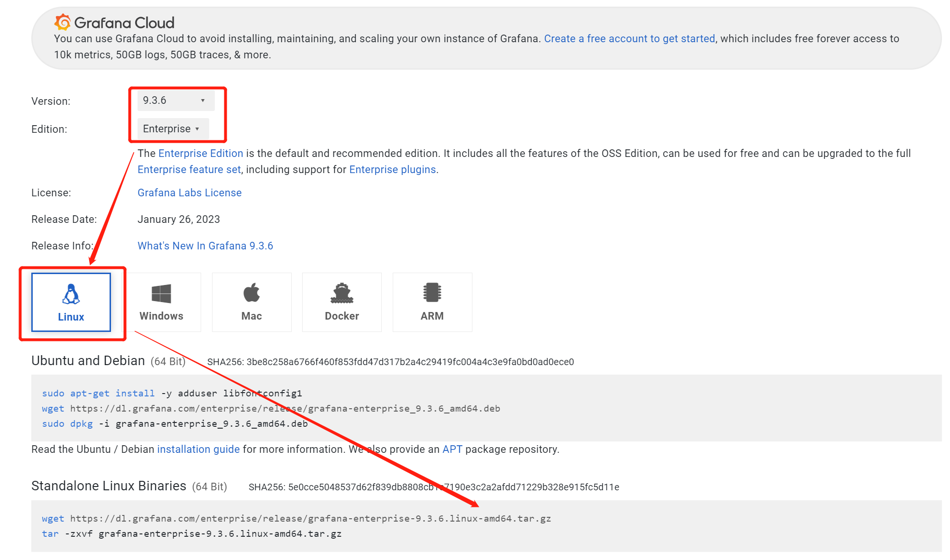Switch to the Mac platform tab
Screen dimensions: 950x560
tap(251, 302)
